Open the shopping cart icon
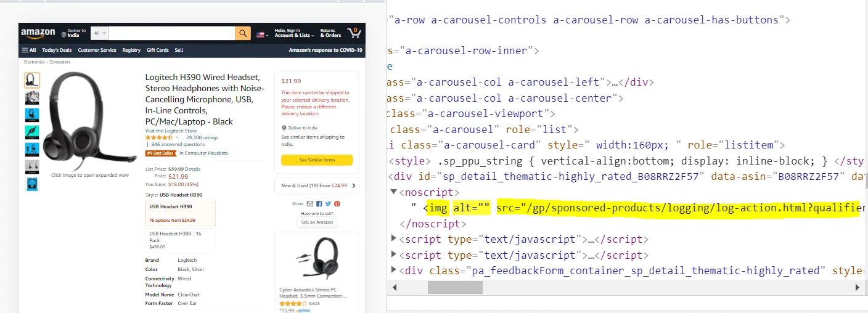 pos(354,33)
